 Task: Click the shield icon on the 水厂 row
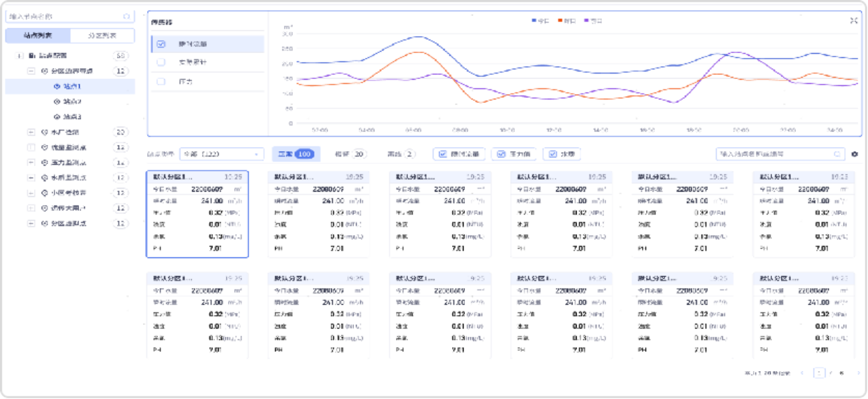click(x=45, y=132)
